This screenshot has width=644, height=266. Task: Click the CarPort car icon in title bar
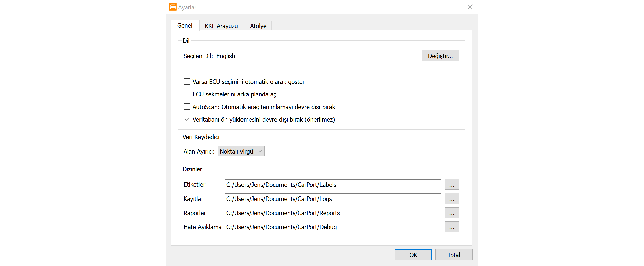(x=173, y=7)
